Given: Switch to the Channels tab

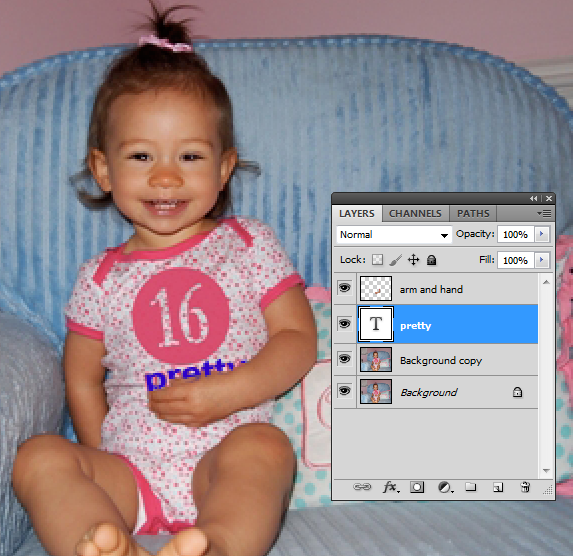Looking at the screenshot, I should point(415,213).
